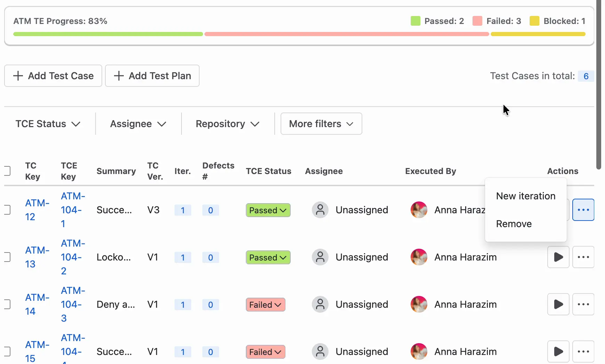Screen dimensions: 605x364
Task: Open more actions for ATM-13 row
Action: pos(583,257)
